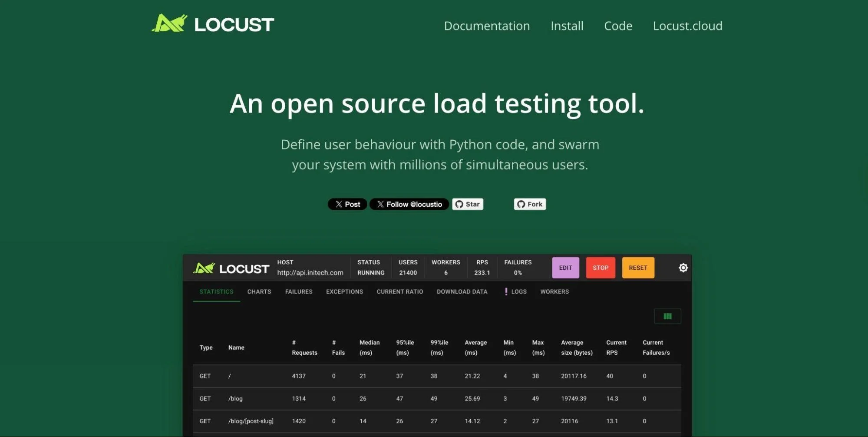Click the X icon on the Follow button
Viewport: 868px width, 437px height.
(380, 204)
